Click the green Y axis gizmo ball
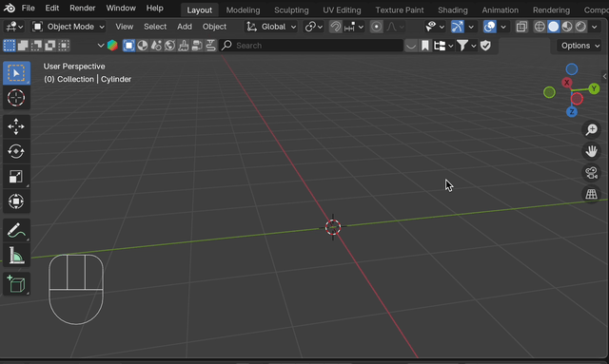Image resolution: width=609 pixels, height=364 pixels. coord(594,89)
